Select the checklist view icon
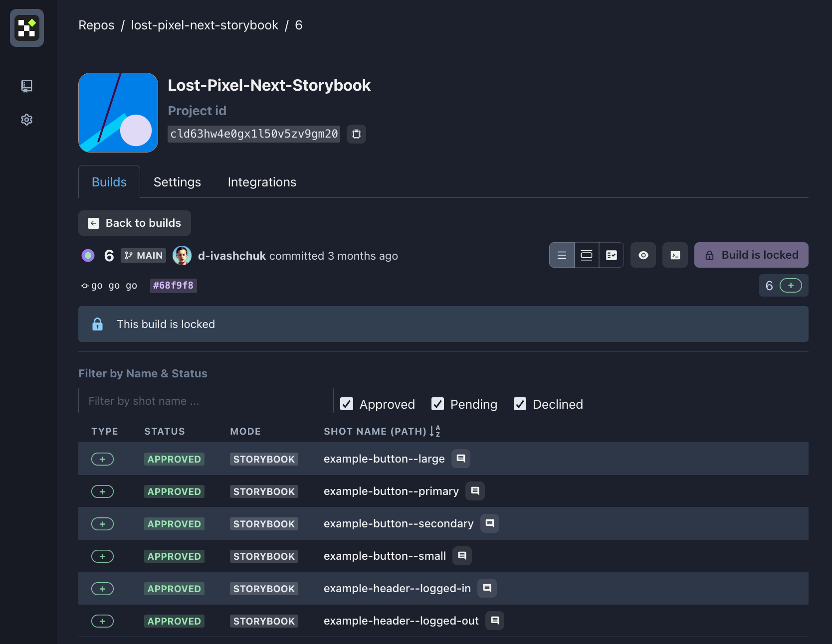The width and height of the screenshot is (832, 644). pos(612,255)
